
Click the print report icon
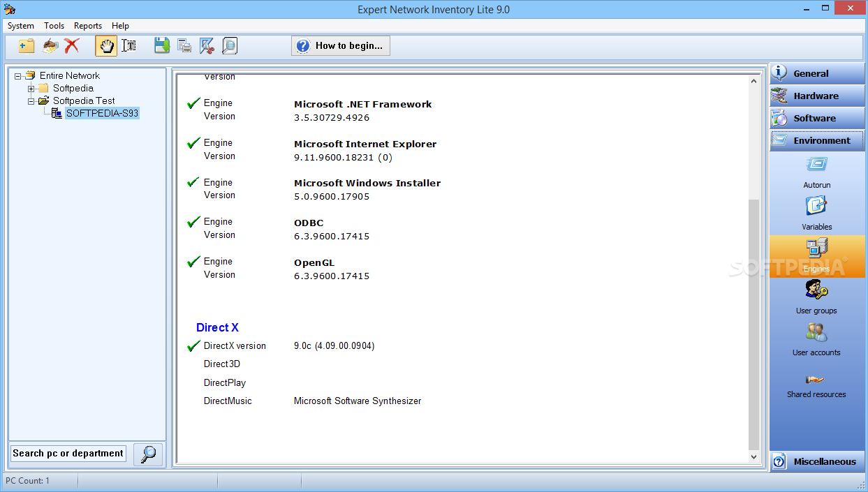tap(184, 46)
